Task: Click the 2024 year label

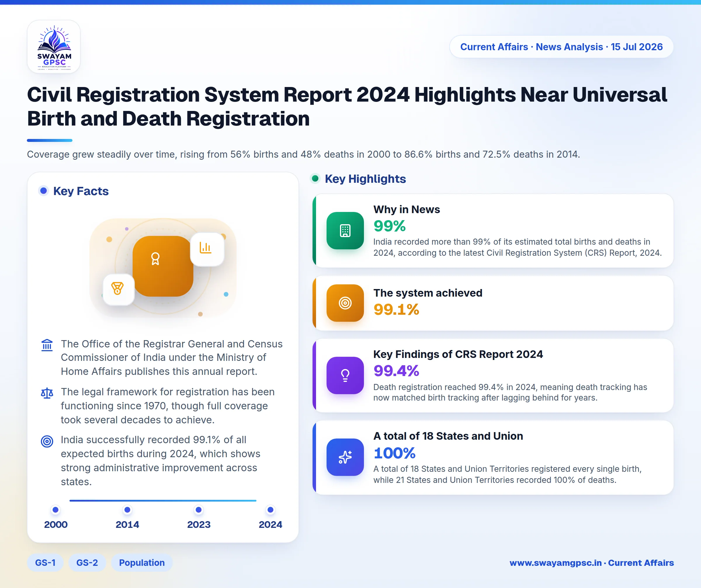Action: (270, 525)
